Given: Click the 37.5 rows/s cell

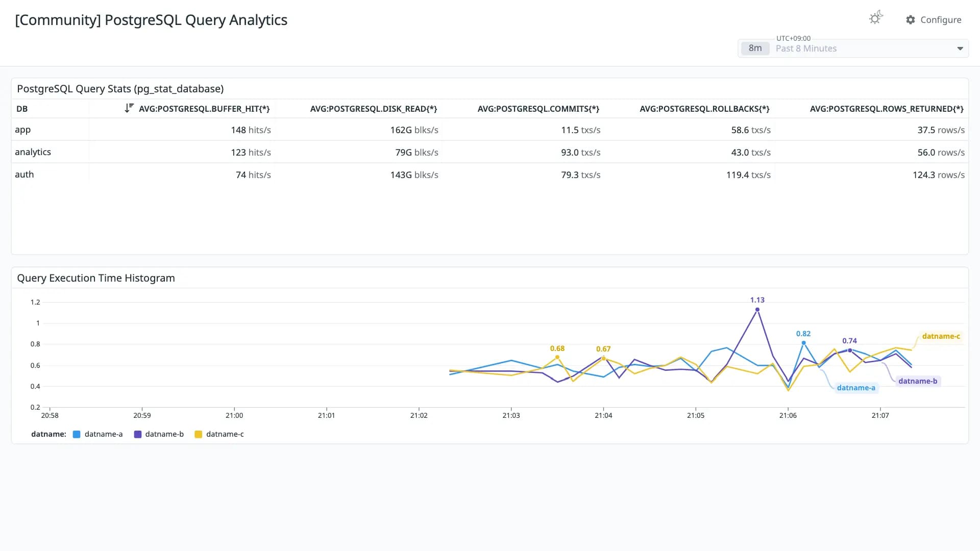Looking at the screenshot, I should coord(941,130).
